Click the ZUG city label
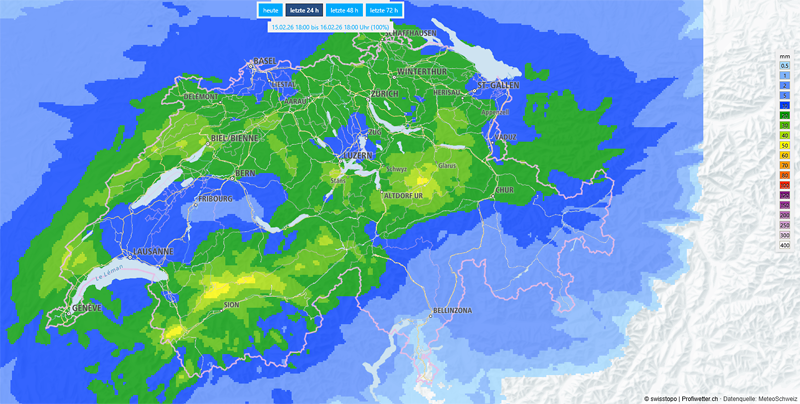Viewport: 800px width, 404px height. [374, 132]
